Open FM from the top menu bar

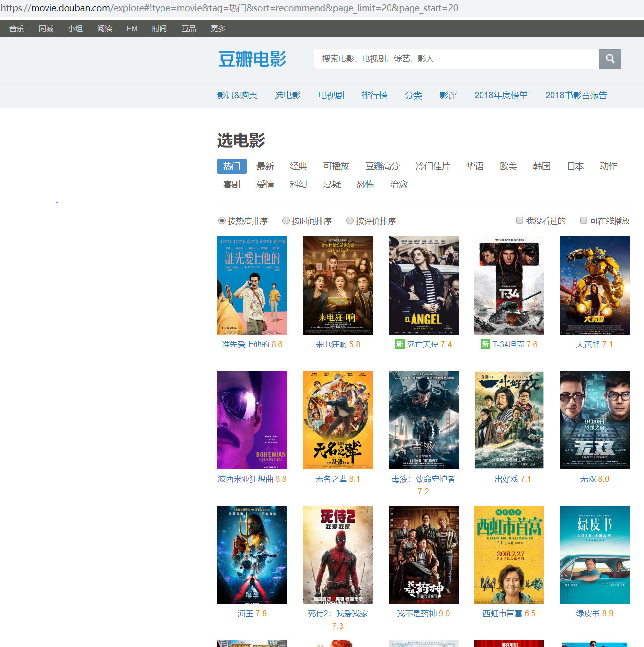click(x=131, y=28)
